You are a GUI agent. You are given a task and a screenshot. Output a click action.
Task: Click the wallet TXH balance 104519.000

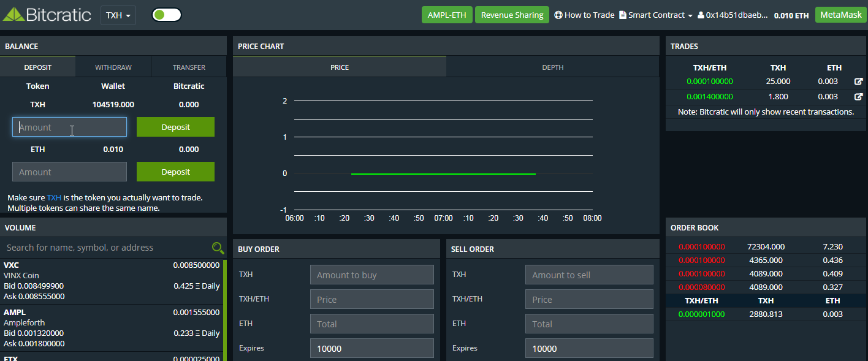[113, 105]
